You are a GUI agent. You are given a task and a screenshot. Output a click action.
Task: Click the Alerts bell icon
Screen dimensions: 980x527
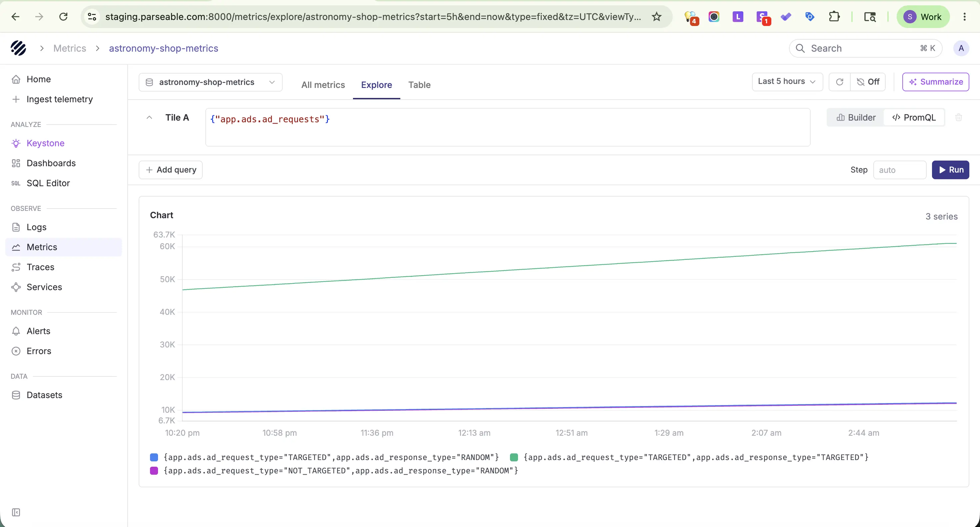click(x=16, y=331)
